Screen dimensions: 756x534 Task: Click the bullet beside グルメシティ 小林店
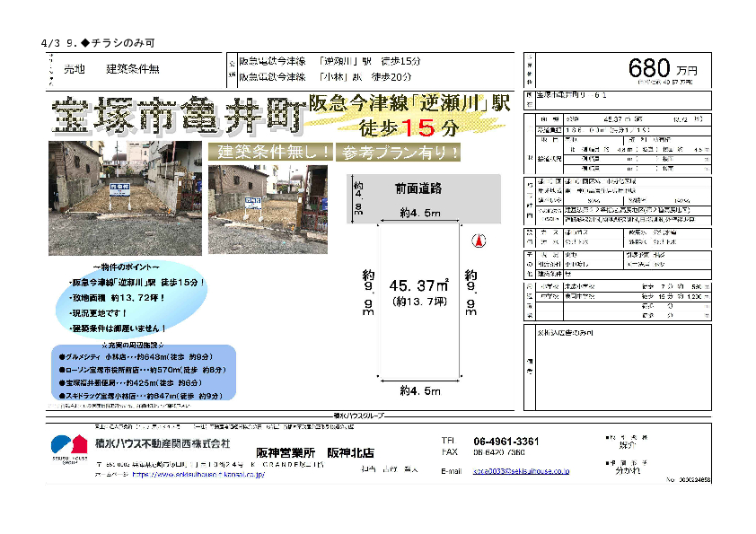(61, 355)
